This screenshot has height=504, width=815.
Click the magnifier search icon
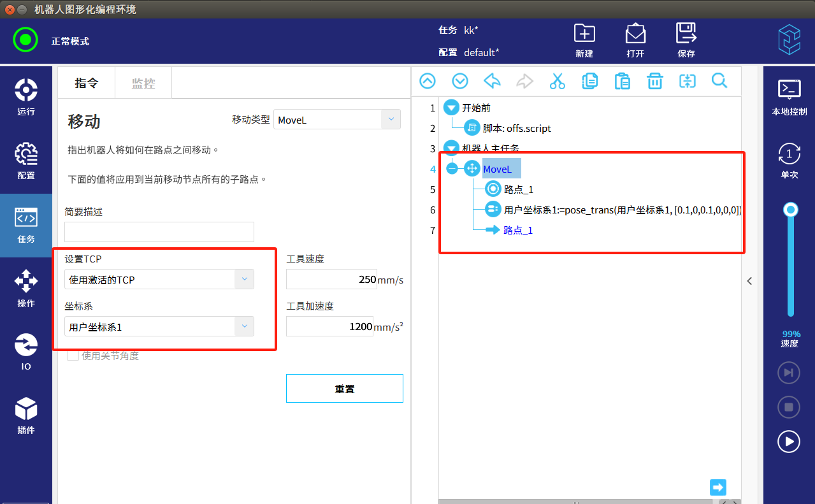pyautogui.click(x=719, y=81)
